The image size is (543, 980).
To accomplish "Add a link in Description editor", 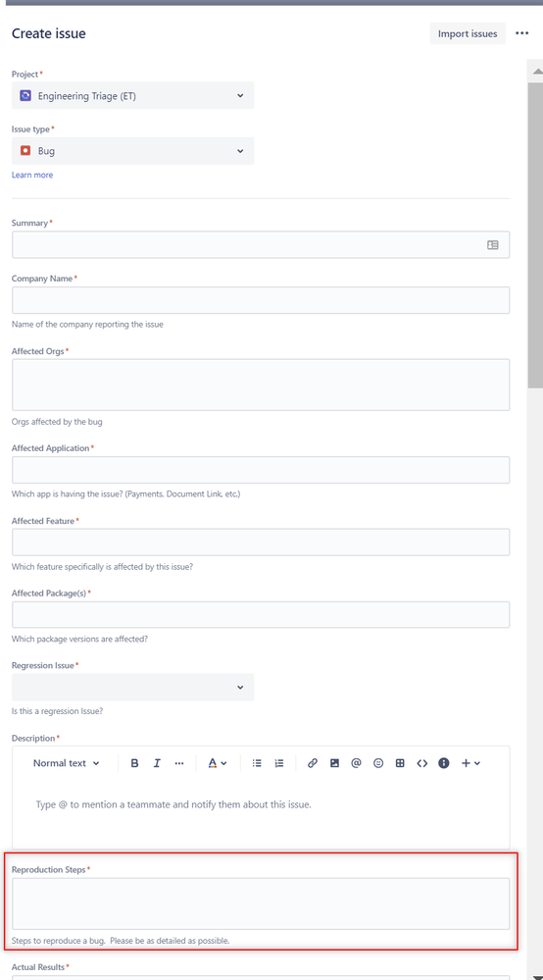I will point(313,763).
